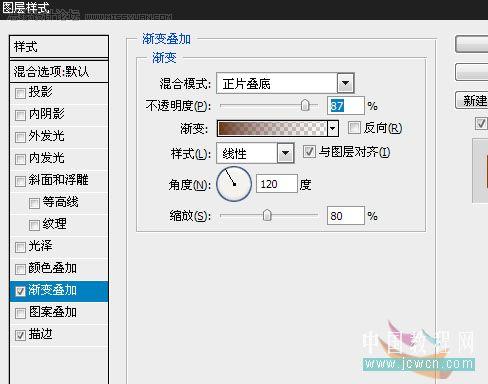Image resolution: width=488 pixels, height=384 pixels.
Task: Click the 不透明度 opacity slider handle
Action: pos(305,106)
